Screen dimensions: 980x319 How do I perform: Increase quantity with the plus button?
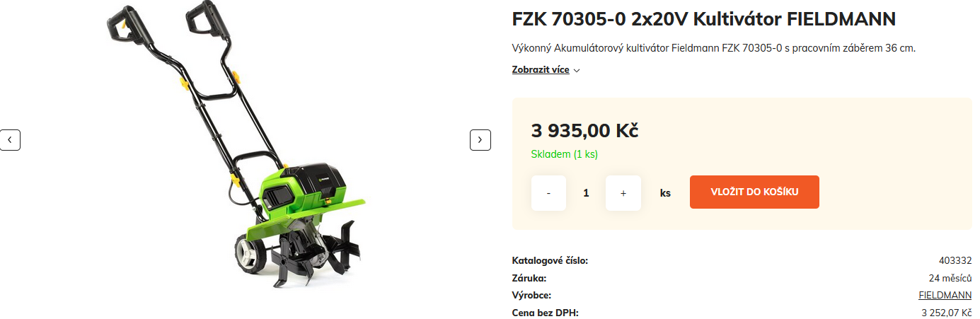(x=623, y=192)
